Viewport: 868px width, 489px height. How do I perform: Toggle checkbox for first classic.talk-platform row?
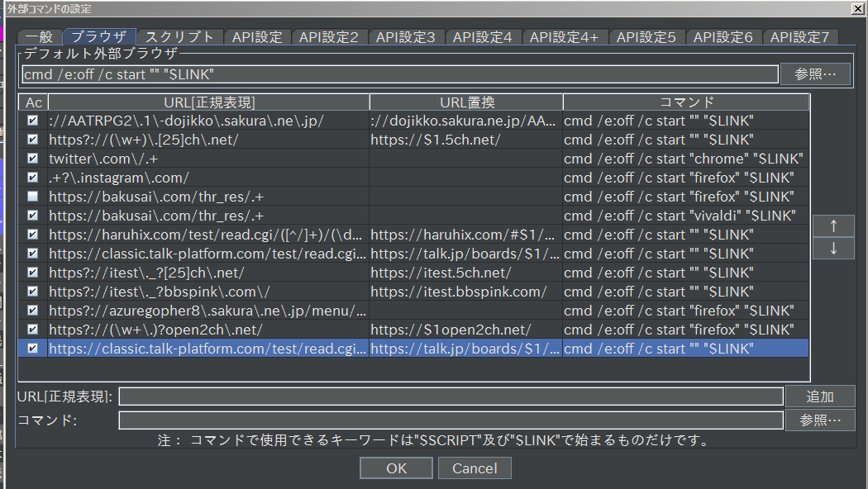tap(33, 254)
